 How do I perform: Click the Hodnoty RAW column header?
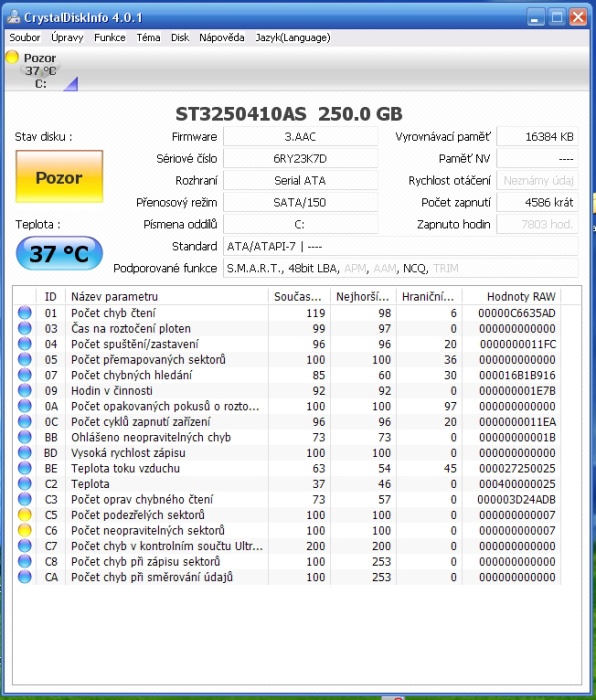[512, 296]
